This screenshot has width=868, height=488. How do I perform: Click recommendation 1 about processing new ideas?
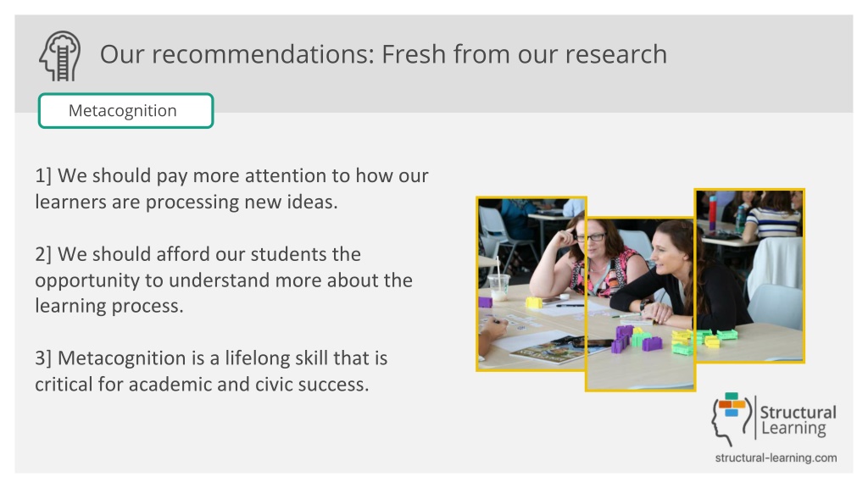(231, 189)
